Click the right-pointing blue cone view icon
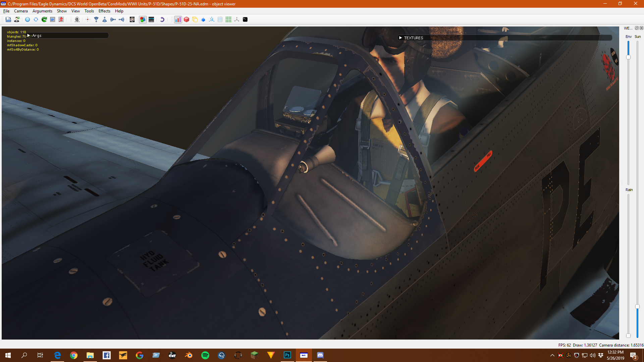Screen dimensions: 644x362 (113, 19)
